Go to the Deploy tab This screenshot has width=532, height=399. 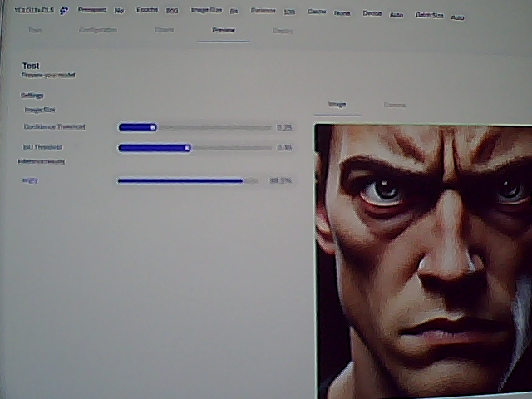tap(283, 31)
